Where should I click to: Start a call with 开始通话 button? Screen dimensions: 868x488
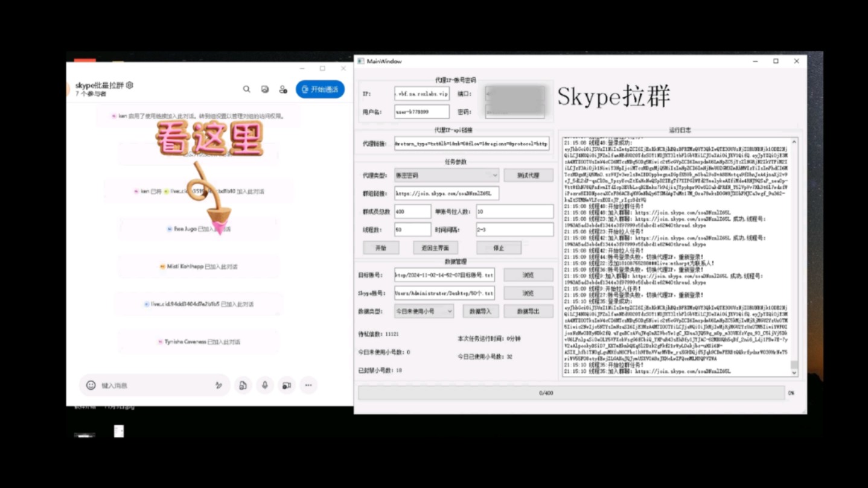[x=320, y=89]
